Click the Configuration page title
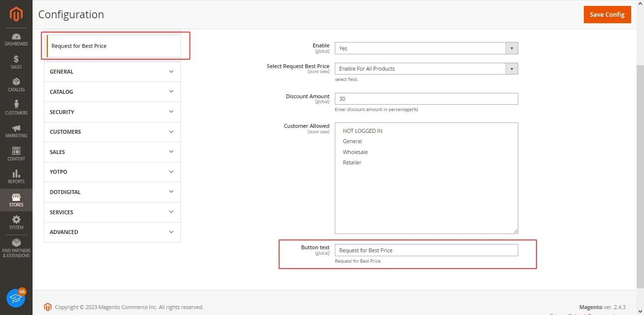Image resolution: width=644 pixels, height=315 pixels. [x=71, y=14]
